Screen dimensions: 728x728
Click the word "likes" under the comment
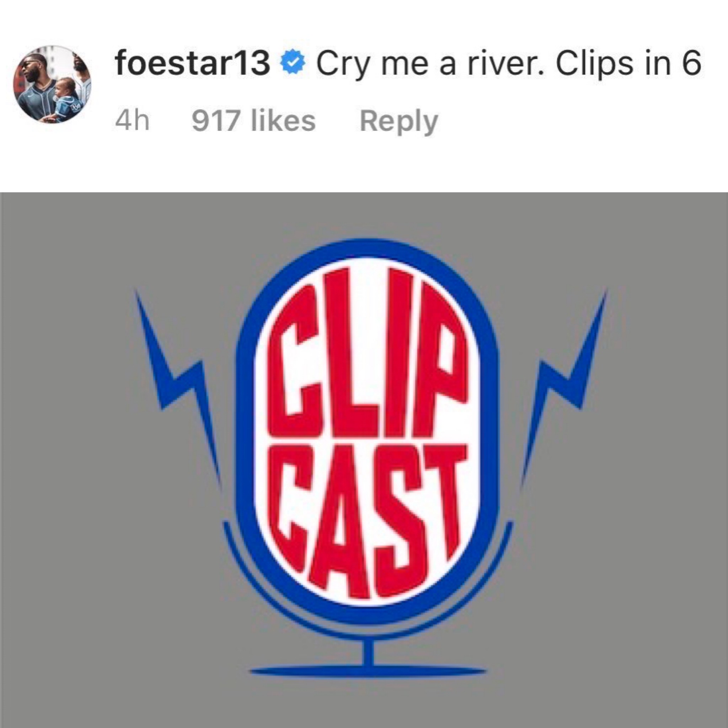[283, 121]
